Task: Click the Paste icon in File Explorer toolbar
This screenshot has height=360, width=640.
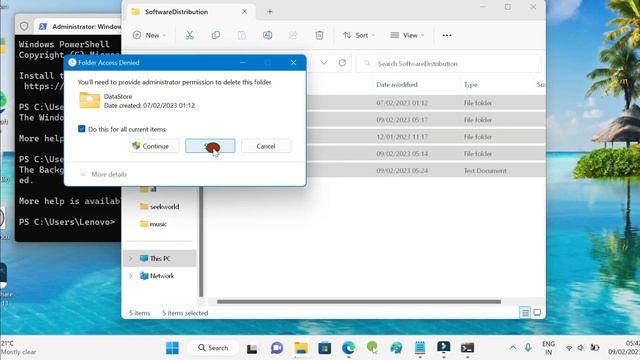Action: 242,35
